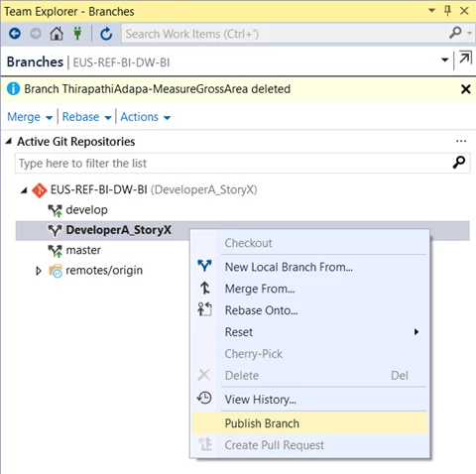
Task: Open Manage Connections plug icon
Action: click(77, 33)
